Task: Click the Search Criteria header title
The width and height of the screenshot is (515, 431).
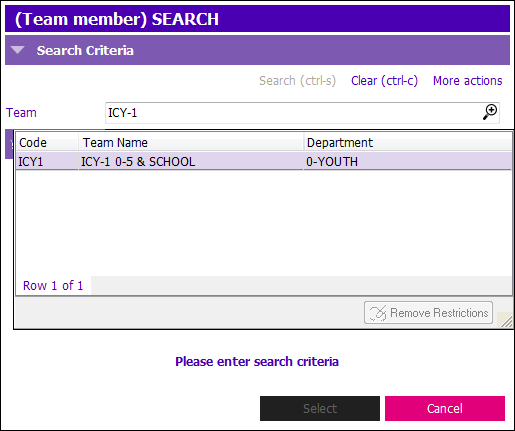Action: 85,50
